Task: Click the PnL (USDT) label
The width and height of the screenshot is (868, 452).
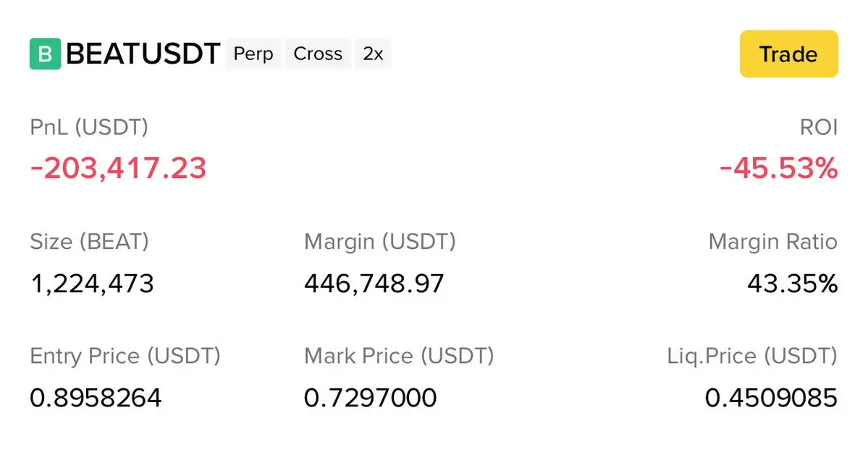Action: pyautogui.click(x=89, y=128)
